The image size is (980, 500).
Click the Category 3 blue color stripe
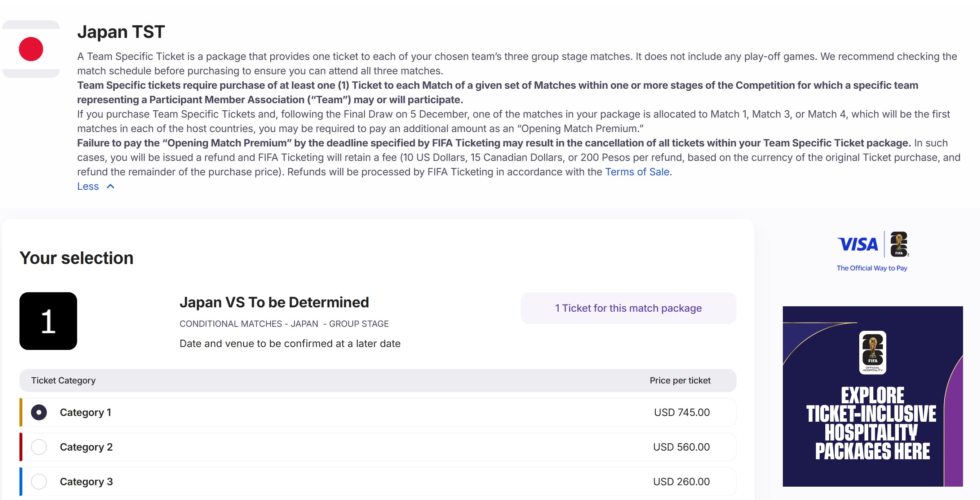[x=21, y=482]
